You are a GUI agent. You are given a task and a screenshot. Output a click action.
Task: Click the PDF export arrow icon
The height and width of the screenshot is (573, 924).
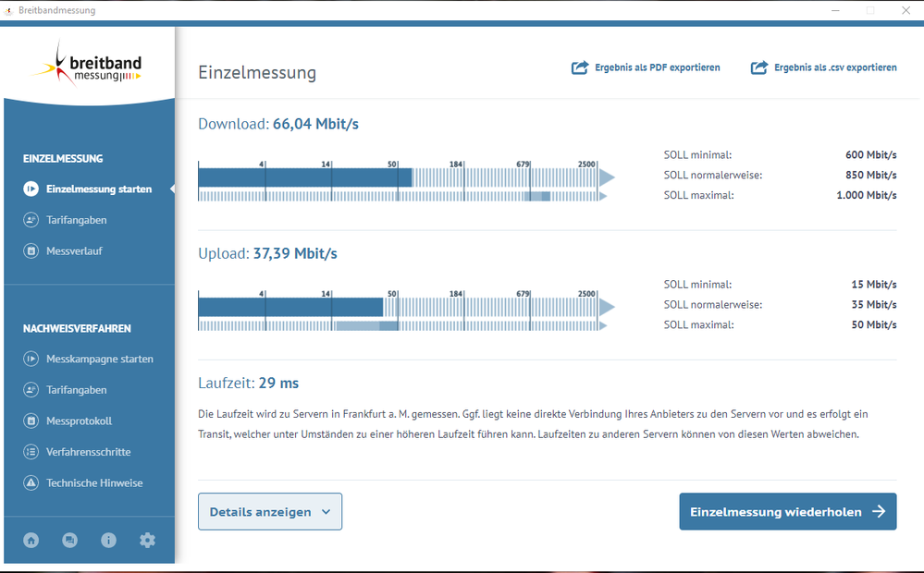click(579, 67)
